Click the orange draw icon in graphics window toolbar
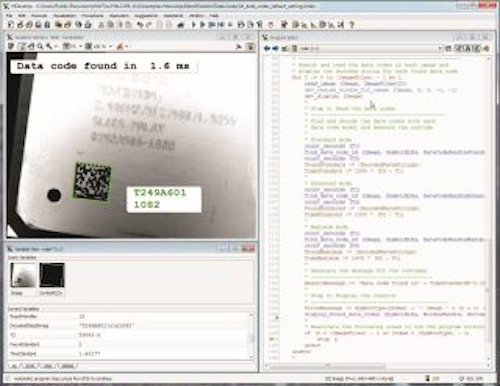500x386 pixels. 120,47
